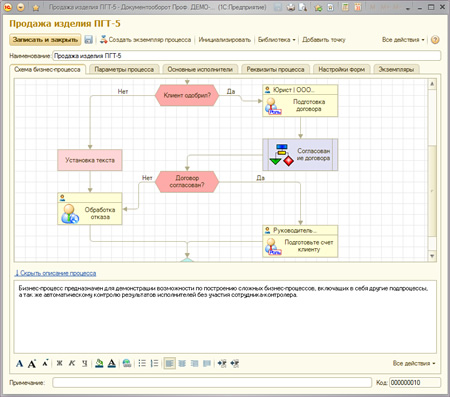Open 'Схема бизнес-процесса' tab

click(x=47, y=69)
